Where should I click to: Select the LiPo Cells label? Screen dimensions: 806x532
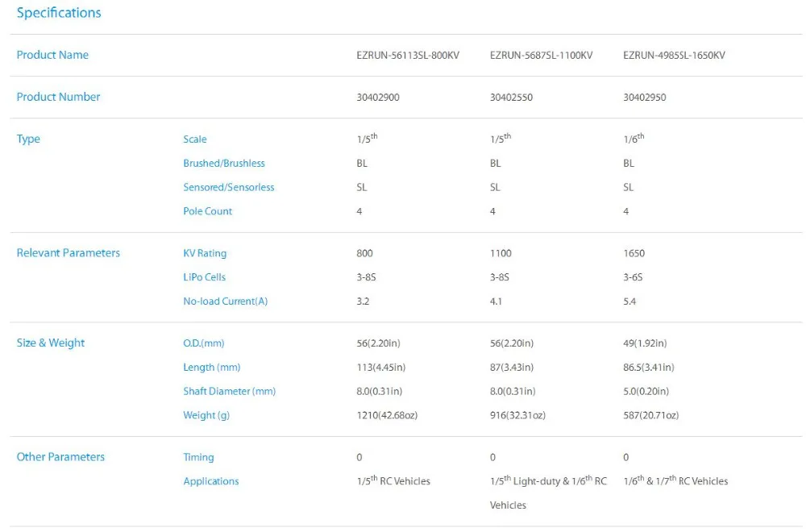[204, 277]
